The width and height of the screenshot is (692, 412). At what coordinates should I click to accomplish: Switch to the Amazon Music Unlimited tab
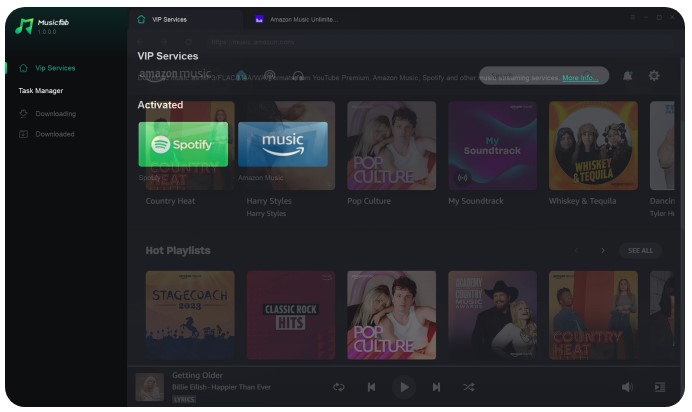pos(297,19)
